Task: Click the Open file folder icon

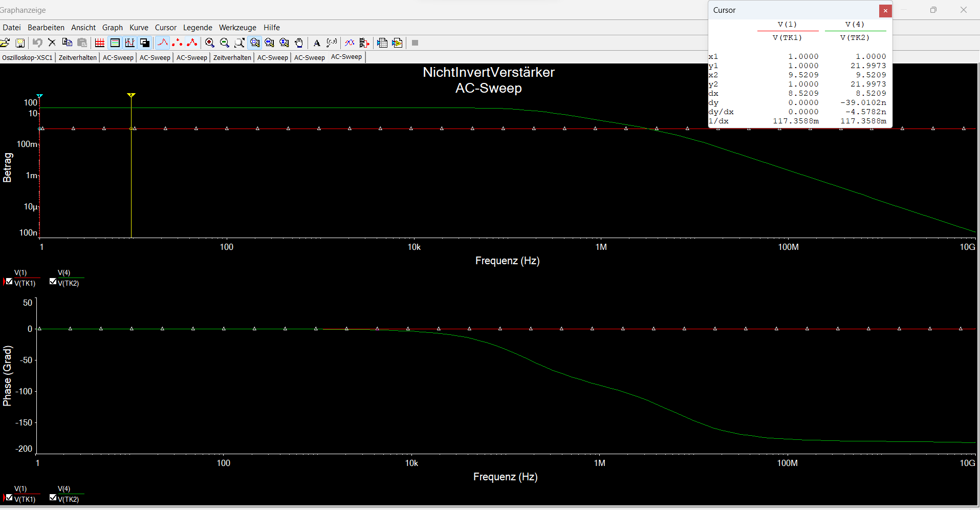Action: coord(5,43)
